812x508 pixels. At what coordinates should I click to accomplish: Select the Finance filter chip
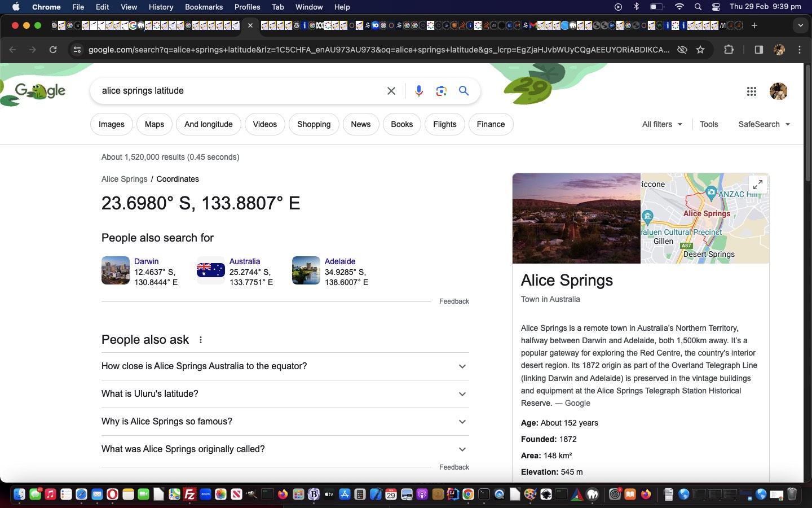491,124
